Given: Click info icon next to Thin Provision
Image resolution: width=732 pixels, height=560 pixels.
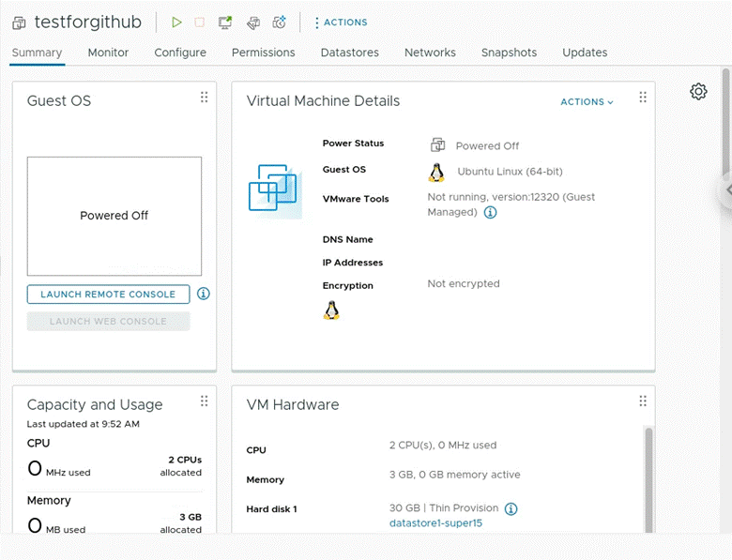Looking at the screenshot, I should tap(511, 508).
